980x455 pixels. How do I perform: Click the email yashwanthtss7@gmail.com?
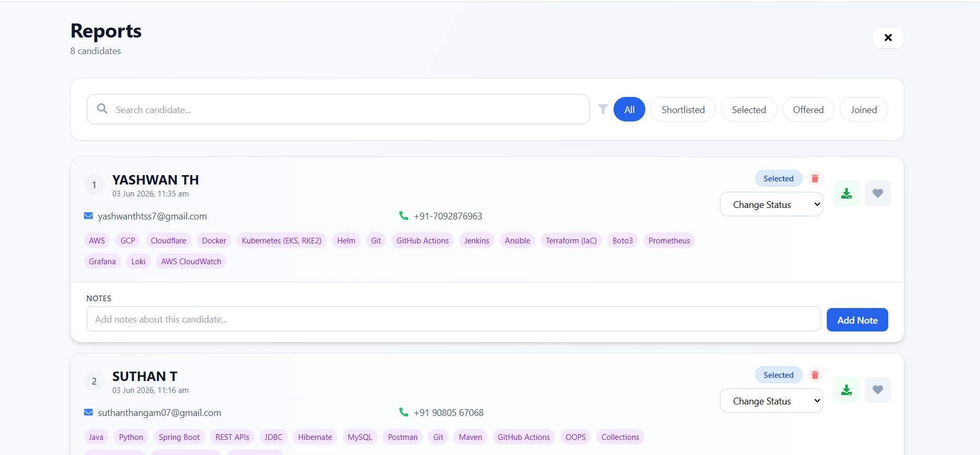point(152,216)
